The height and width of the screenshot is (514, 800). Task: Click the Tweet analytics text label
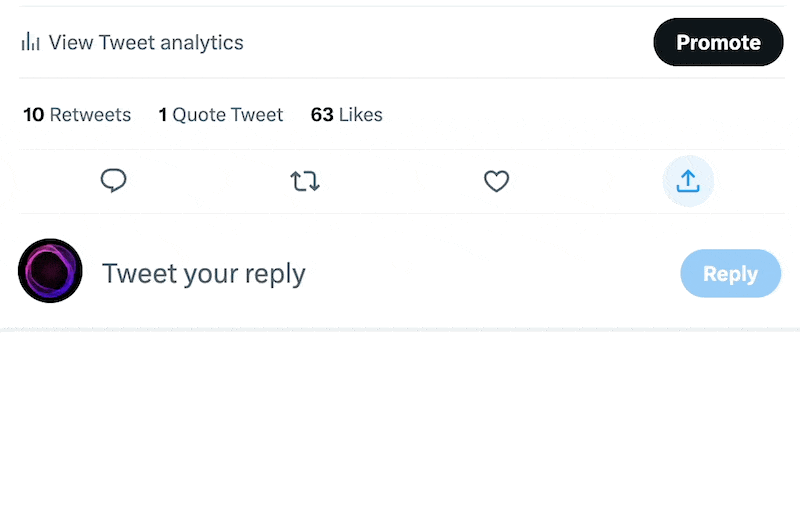pyautogui.click(x=171, y=42)
